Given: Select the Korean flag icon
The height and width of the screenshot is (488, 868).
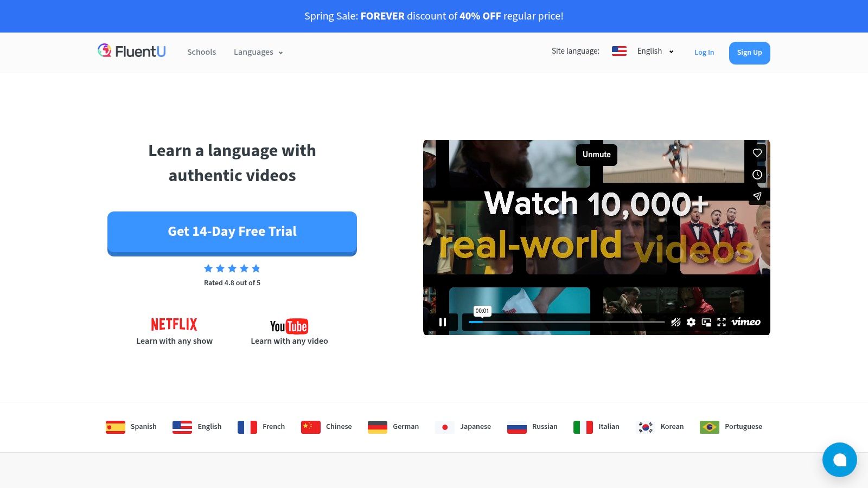Looking at the screenshot, I should tap(646, 427).
